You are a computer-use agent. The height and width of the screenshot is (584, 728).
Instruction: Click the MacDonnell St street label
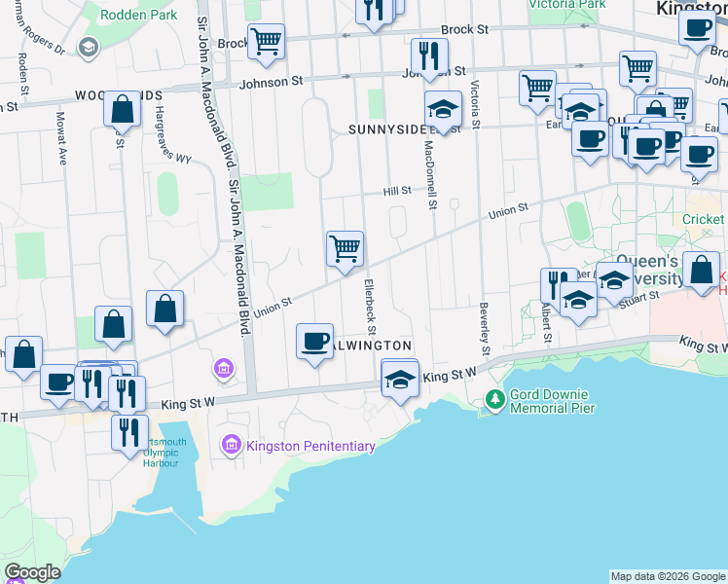tap(431, 175)
